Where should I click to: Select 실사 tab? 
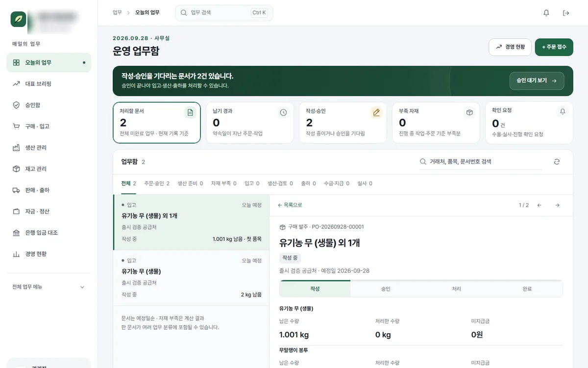[365, 184]
